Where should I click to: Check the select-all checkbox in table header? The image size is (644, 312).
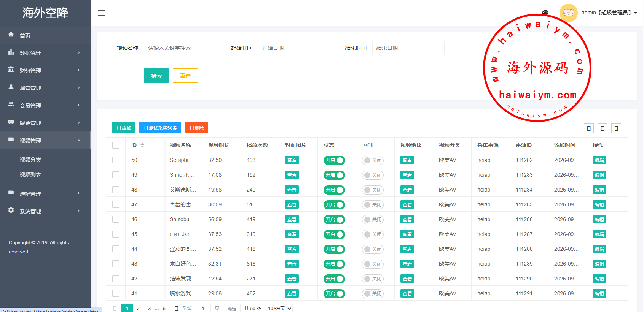(116, 145)
